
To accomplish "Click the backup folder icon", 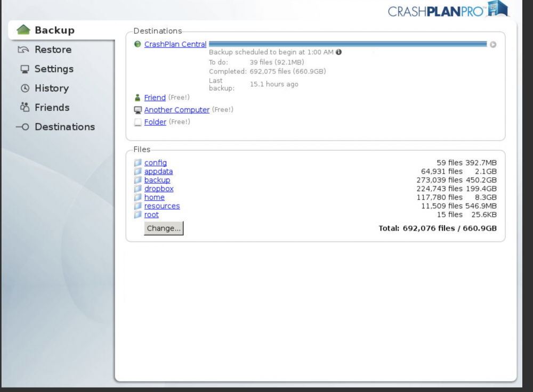I will coord(138,180).
